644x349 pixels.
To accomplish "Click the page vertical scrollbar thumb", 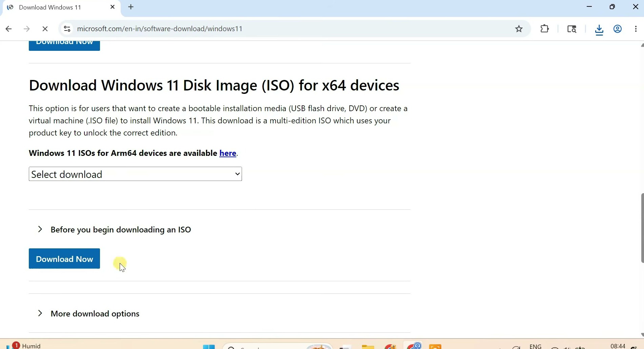I will click(x=642, y=228).
